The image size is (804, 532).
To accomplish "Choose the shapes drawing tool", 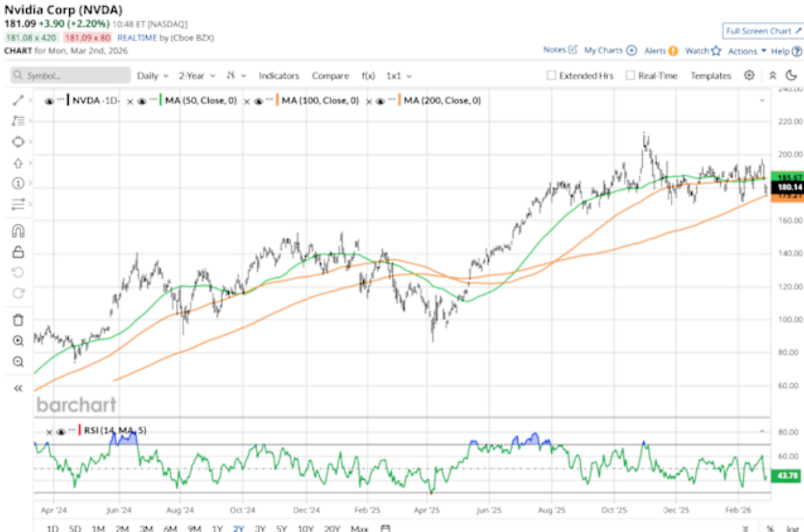I will 18,142.
